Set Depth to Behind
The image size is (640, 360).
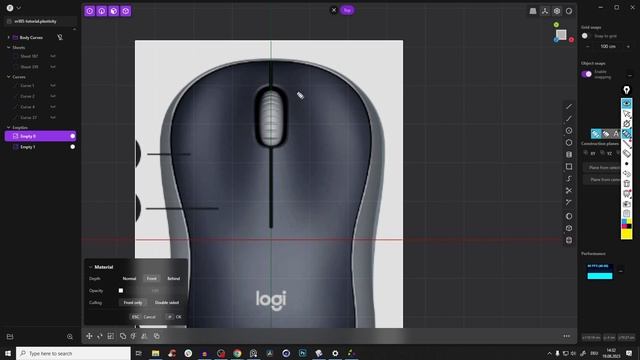click(x=173, y=278)
